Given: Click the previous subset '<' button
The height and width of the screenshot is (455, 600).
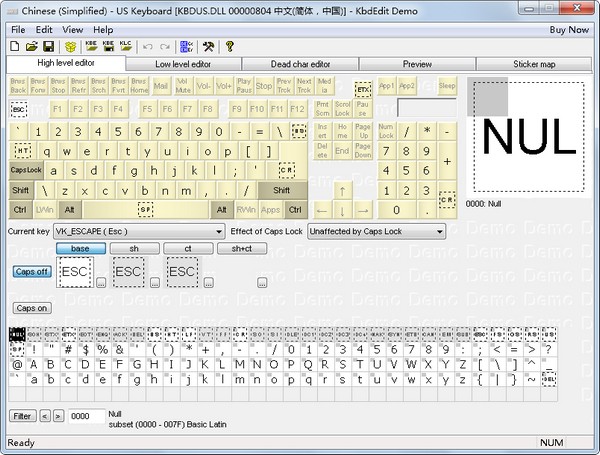Looking at the screenshot, I should pos(45,416).
